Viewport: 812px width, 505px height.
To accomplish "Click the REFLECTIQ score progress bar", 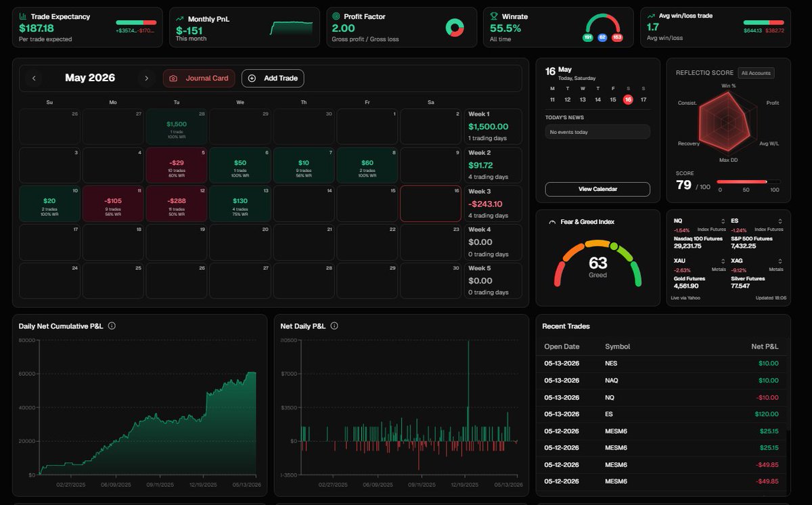I will (748, 181).
